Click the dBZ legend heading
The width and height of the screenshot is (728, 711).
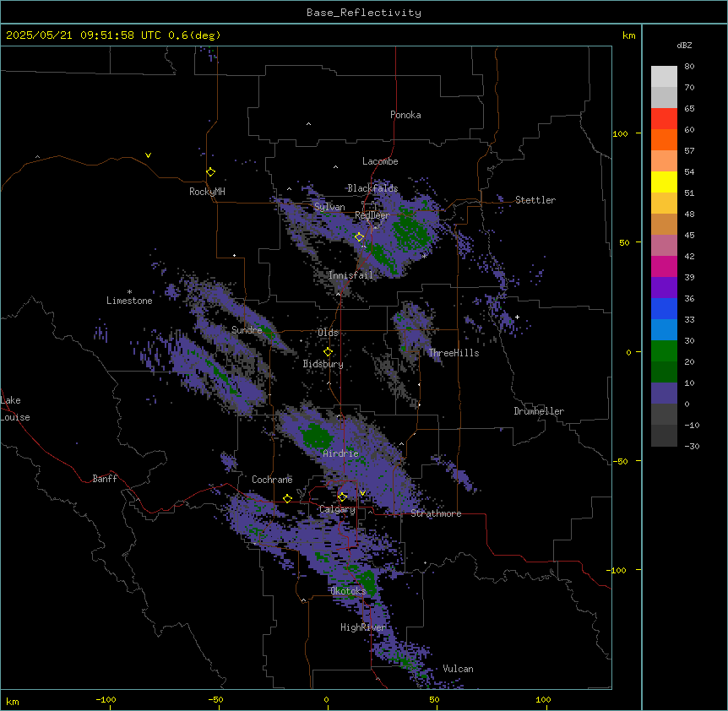[684, 45]
